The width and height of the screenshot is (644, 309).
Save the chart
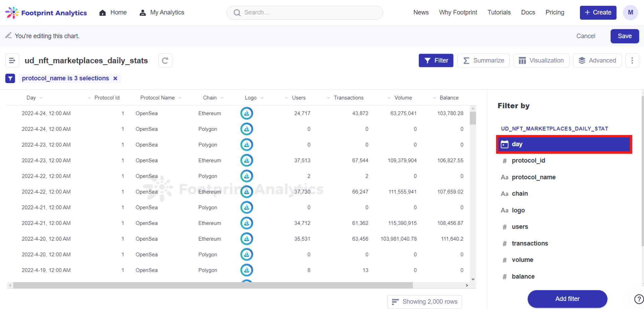pyautogui.click(x=625, y=36)
